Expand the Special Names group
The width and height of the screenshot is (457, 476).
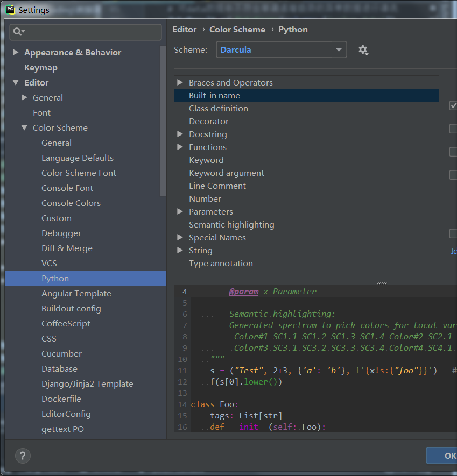[x=180, y=237]
